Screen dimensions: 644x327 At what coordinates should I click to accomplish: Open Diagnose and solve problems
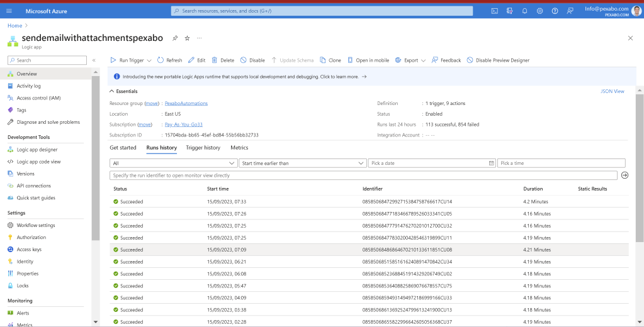[45, 122]
